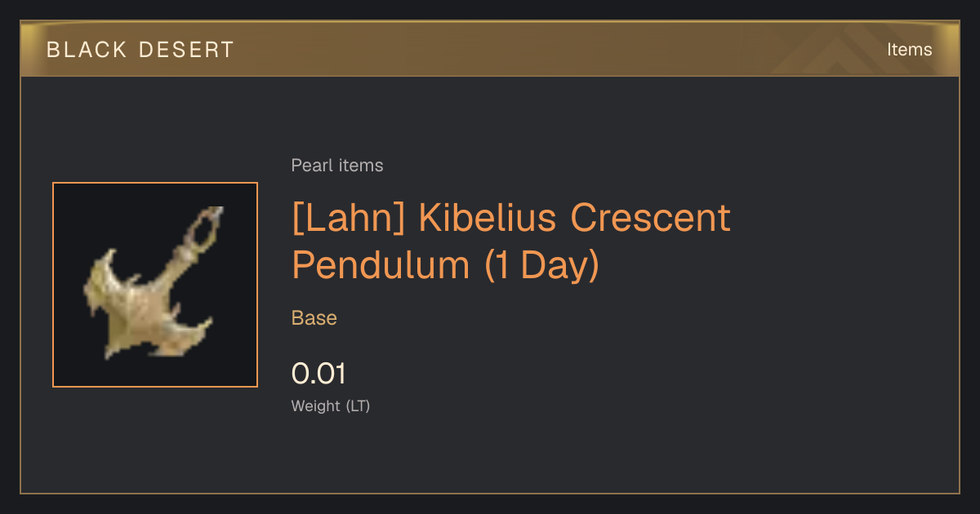Click the empty dark card area right of the title
The height and width of the screenshot is (514, 980).
coord(841,245)
